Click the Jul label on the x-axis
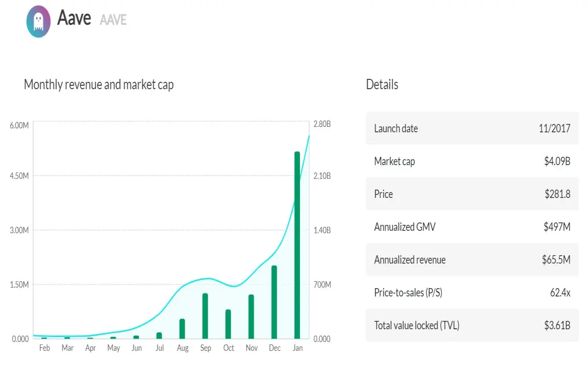Viewport: 588px width, 366px height. click(160, 348)
